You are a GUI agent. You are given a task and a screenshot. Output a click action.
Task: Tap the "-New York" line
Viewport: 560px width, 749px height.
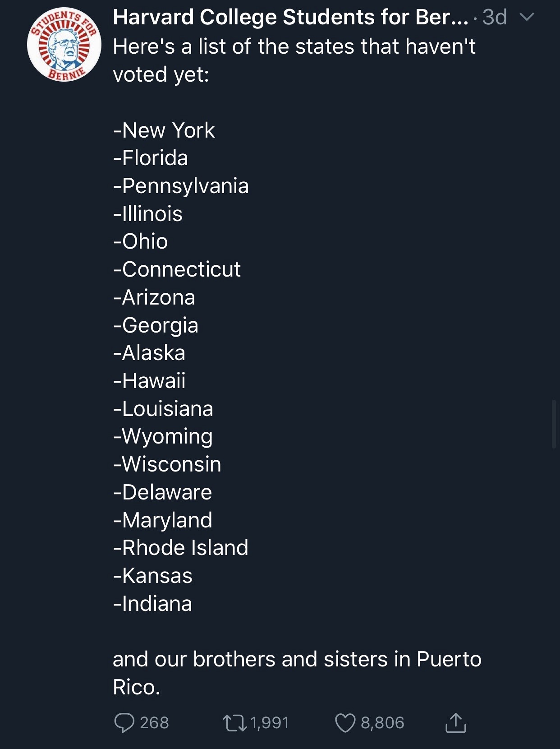[164, 130]
